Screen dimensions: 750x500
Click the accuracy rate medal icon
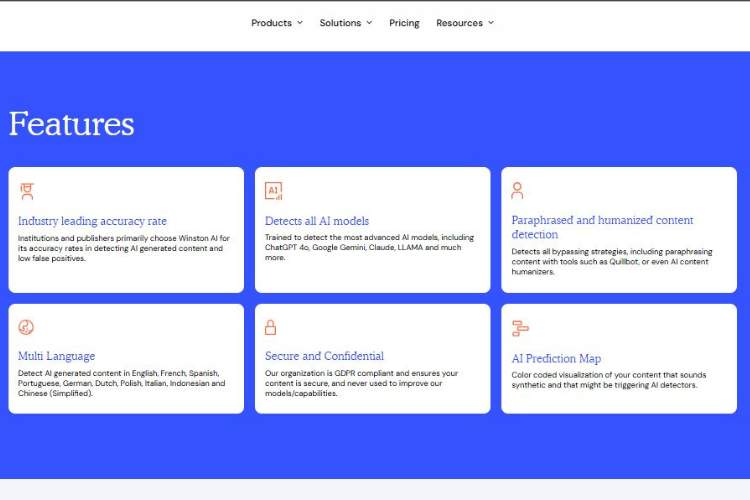tap(27, 191)
